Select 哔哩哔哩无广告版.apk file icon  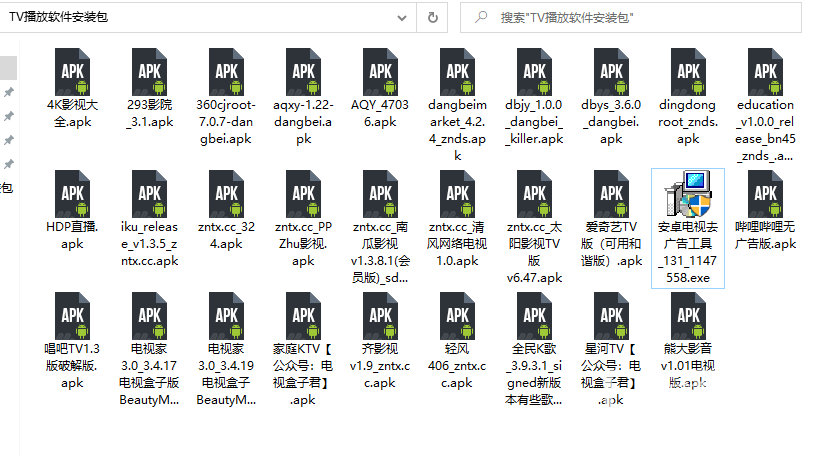[765, 194]
